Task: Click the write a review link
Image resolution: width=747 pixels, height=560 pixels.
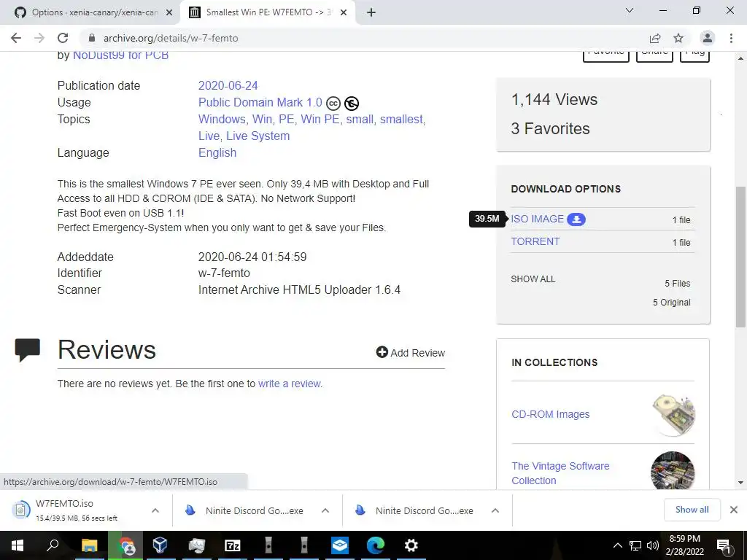Action: [x=289, y=384]
